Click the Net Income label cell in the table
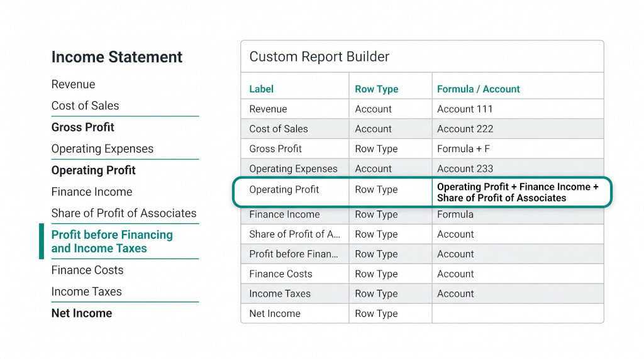 295,313
